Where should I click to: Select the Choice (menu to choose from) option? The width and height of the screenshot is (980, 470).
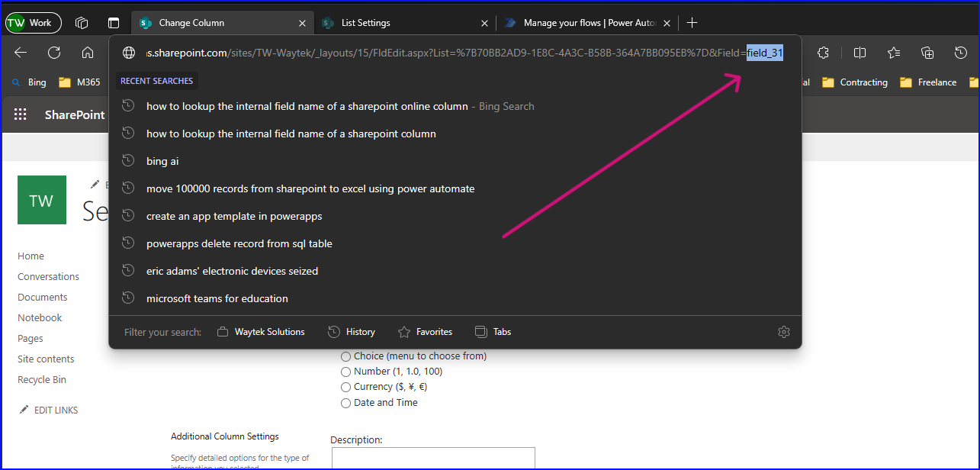tap(346, 356)
